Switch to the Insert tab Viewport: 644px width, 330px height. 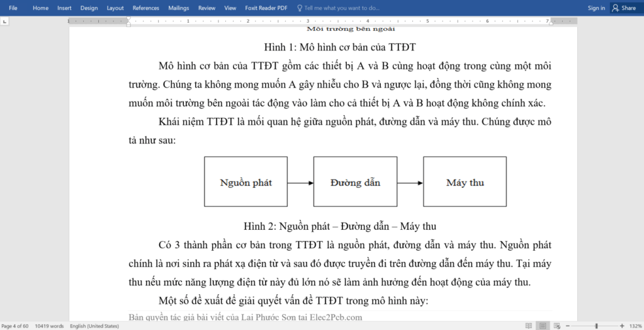click(x=64, y=8)
